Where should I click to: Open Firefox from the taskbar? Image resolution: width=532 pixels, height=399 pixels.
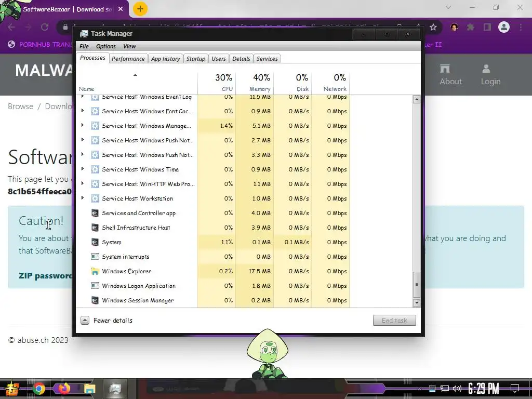(64, 389)
